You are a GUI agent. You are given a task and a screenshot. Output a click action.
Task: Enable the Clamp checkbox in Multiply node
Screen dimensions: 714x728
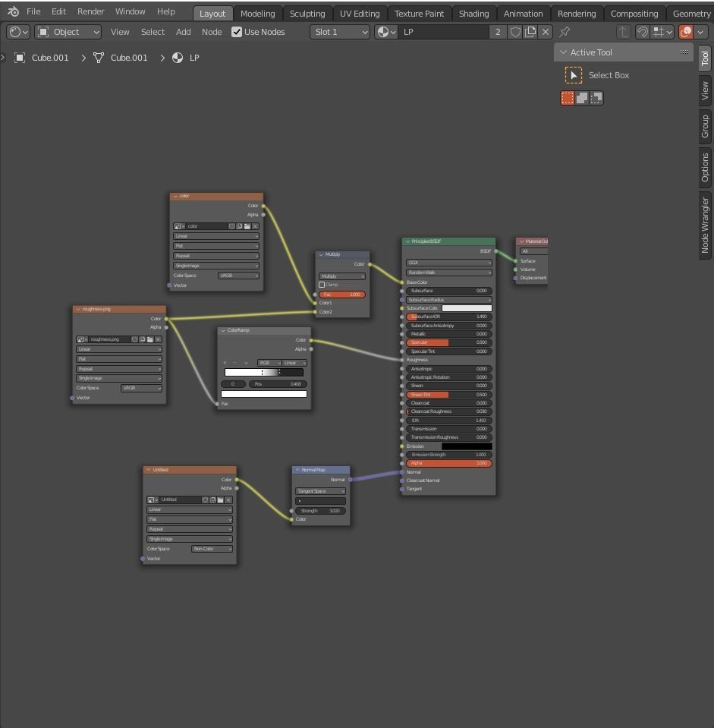click(x=322, y=285)
